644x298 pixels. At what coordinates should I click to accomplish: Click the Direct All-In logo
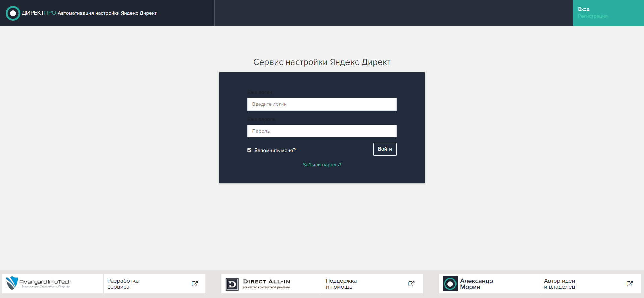coord(258,284)
